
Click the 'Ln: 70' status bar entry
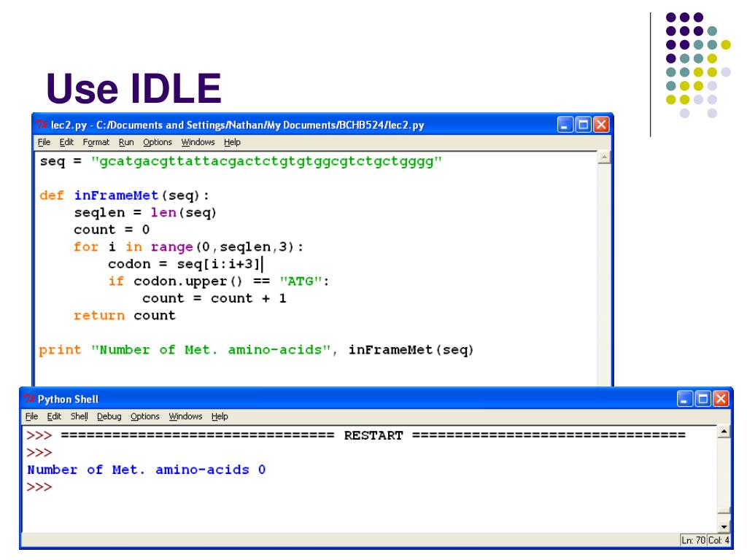(x=693, y=540)
